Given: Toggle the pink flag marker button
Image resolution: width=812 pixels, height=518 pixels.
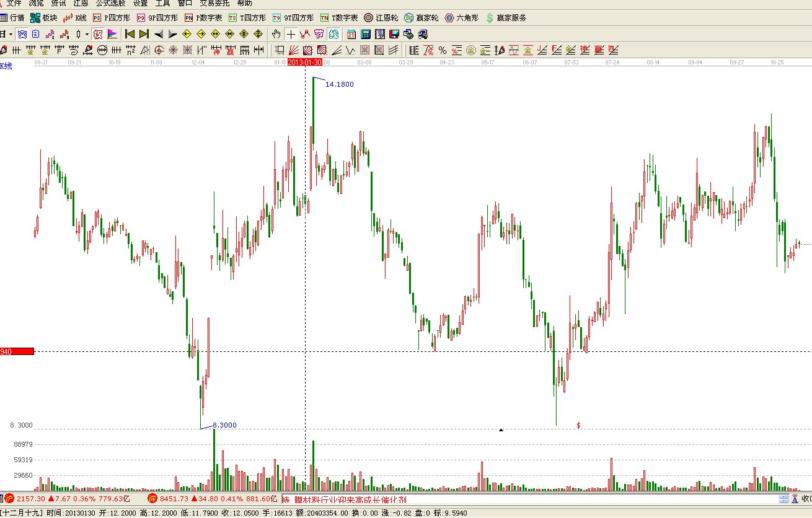Looking at the screenshot, I should [112, 34].
